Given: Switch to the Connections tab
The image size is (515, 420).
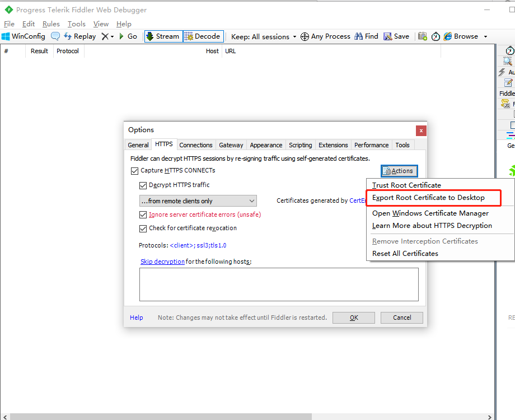Looking at the screenshot, I should pos(196,145).
